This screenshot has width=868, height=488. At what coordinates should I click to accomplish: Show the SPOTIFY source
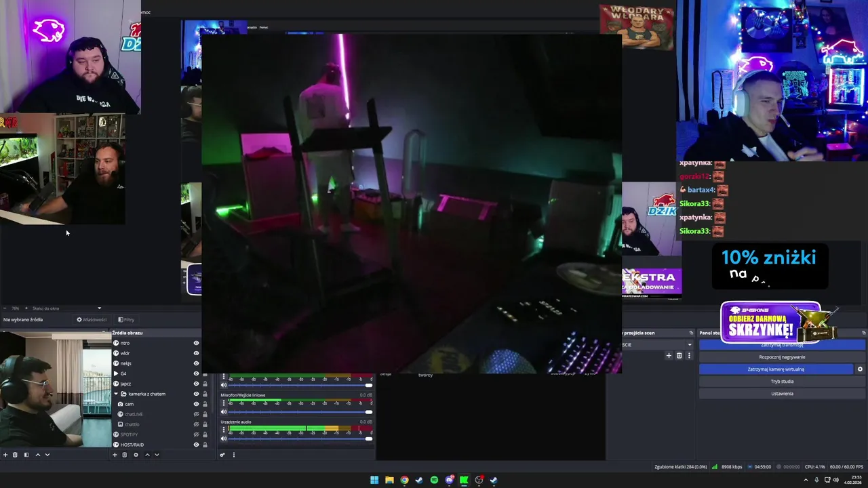tap(196, 434)
